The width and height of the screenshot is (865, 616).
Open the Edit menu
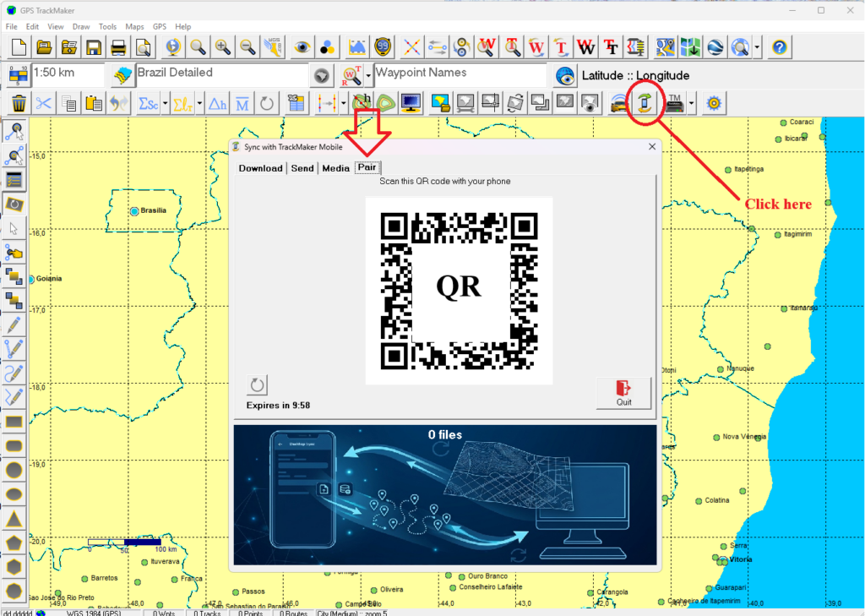point(33,26)
